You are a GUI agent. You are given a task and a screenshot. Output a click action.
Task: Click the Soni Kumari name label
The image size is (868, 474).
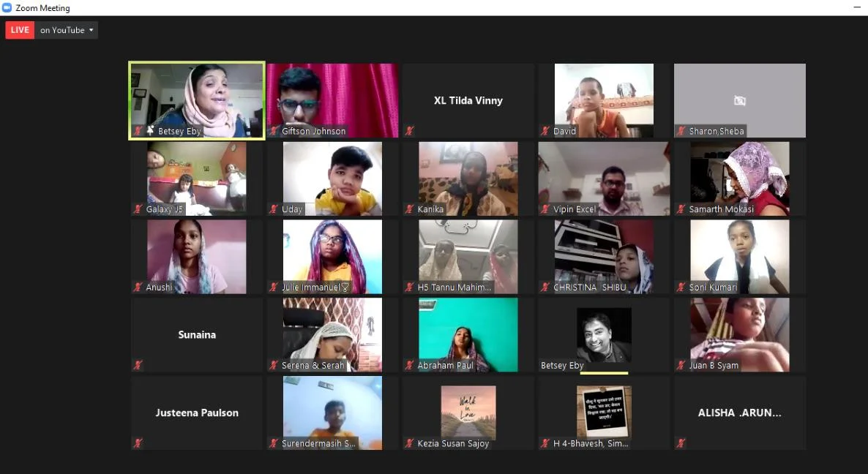[713, 287]
